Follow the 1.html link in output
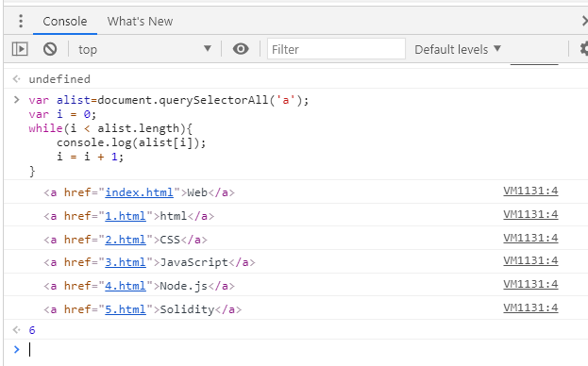 [126, 216]
